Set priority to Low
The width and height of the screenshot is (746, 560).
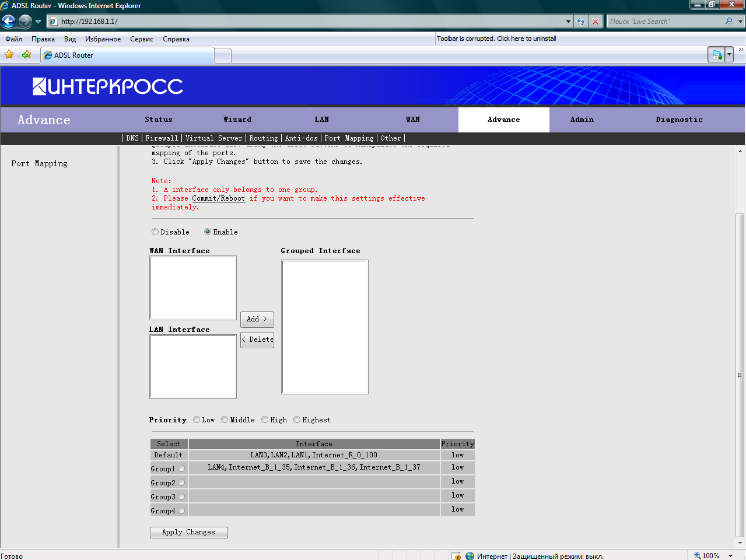[x=197, y=419]
